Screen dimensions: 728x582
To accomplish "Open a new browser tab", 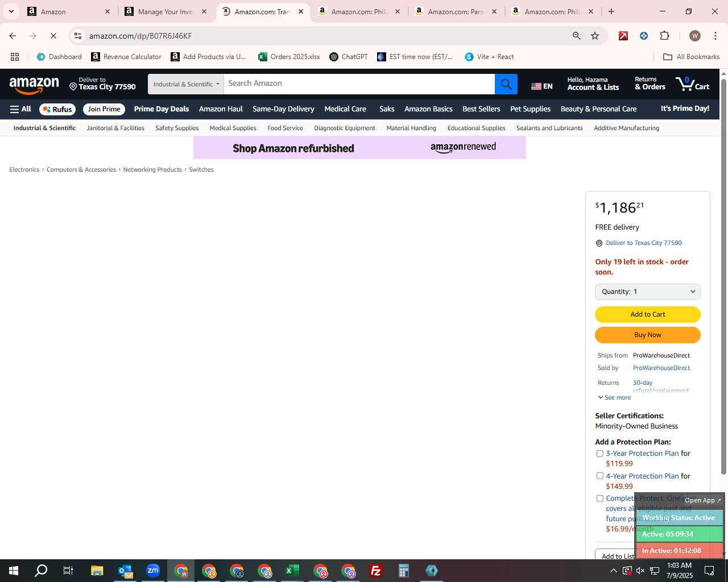I will pyautogui.click(x=611, y=11).
